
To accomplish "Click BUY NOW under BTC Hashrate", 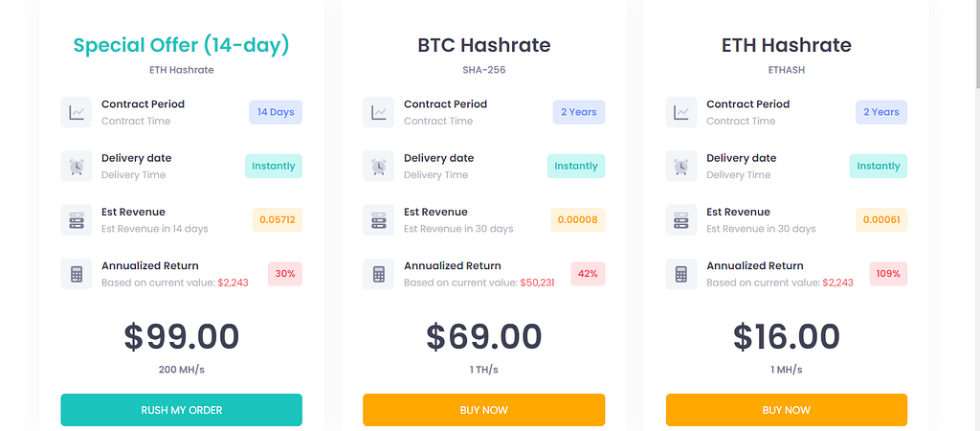I will click(x=483, y=410).
